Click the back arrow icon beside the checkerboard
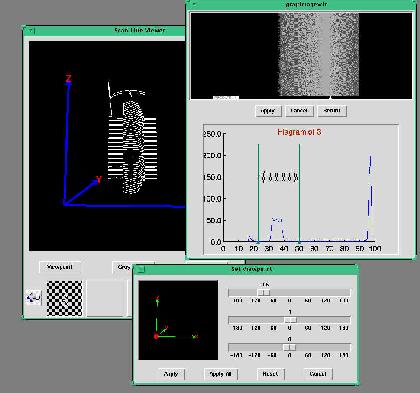 [34, 297]
